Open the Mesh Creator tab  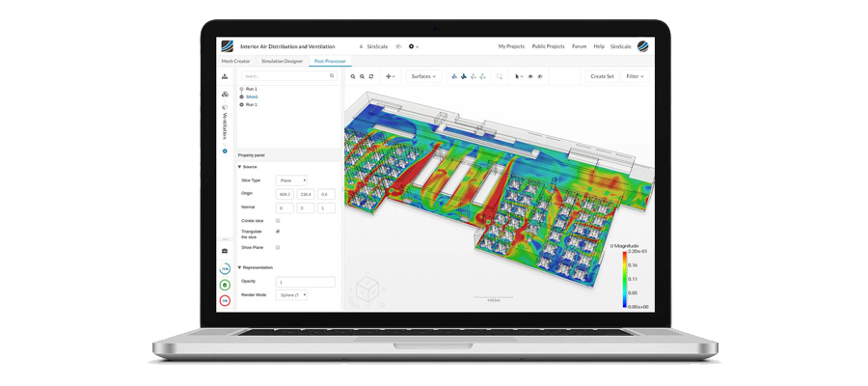click(236, 61)
